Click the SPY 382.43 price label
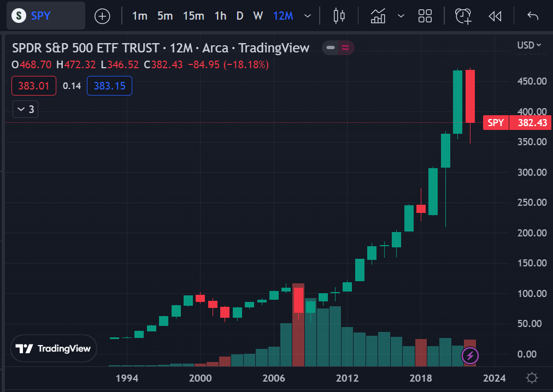 click(x=517, y=123)
